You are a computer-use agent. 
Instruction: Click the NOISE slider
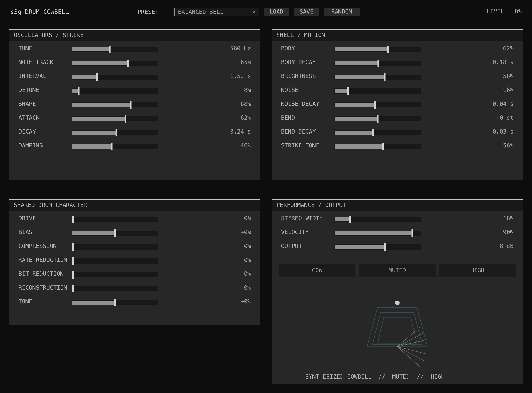pyautogui.click(x=378, y=91)
